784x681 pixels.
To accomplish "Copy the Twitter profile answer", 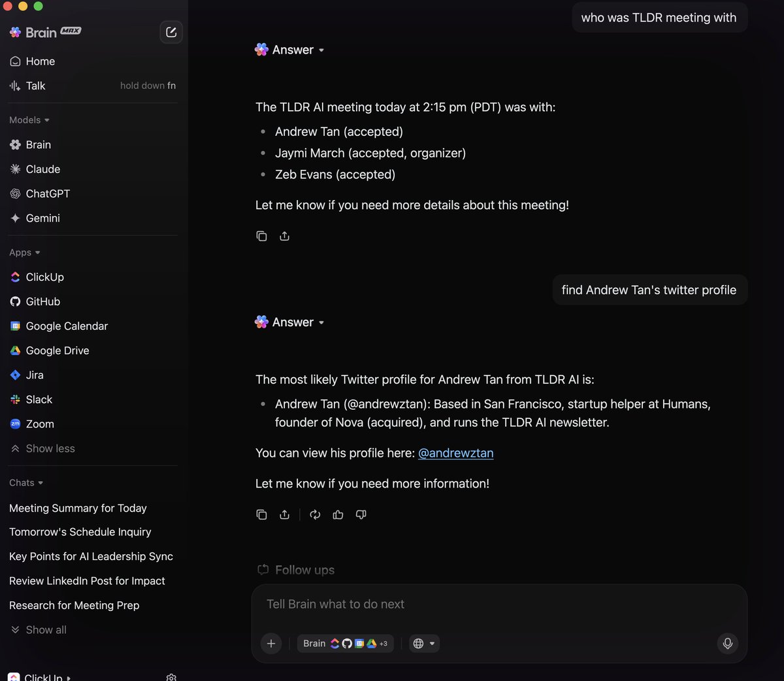I will pos(261,515).
